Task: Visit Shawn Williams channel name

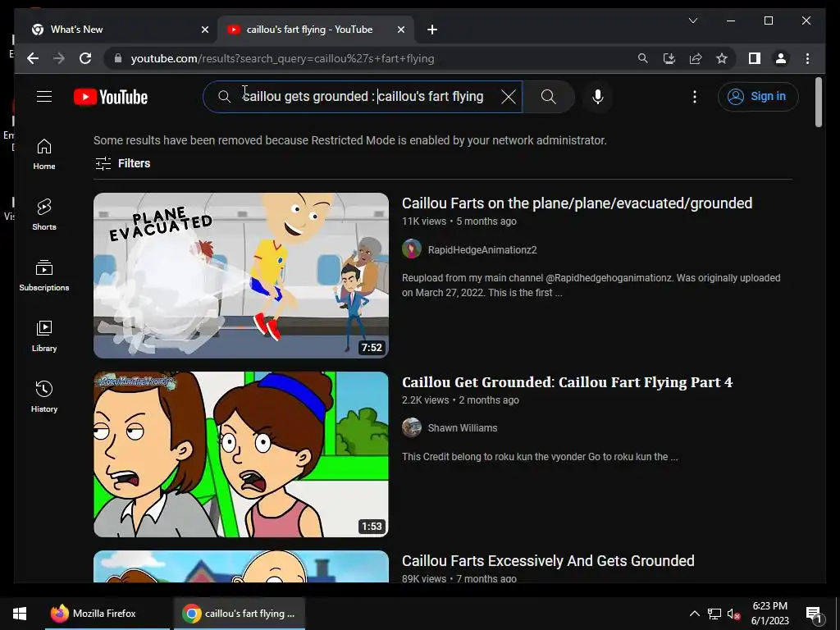Action: [463, 428]
